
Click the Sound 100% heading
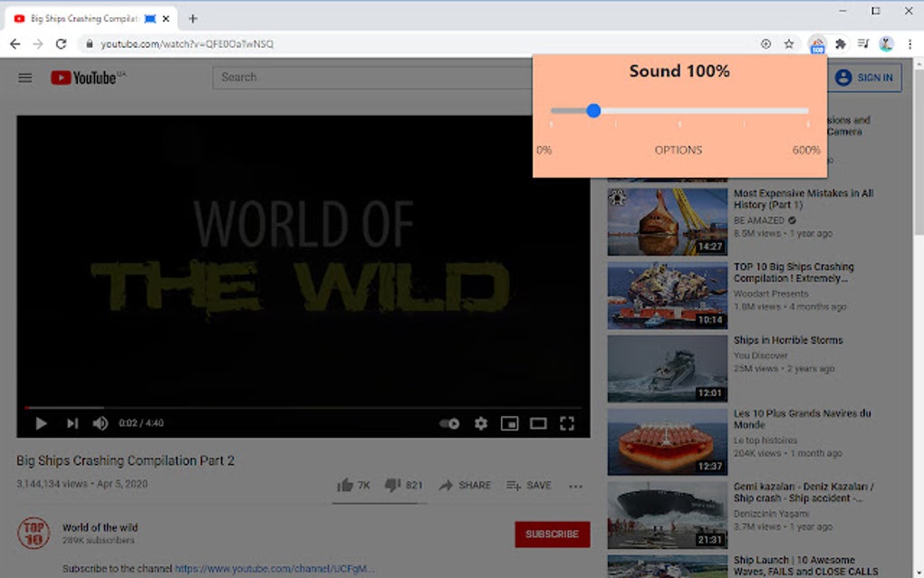(x=679, y=72)
